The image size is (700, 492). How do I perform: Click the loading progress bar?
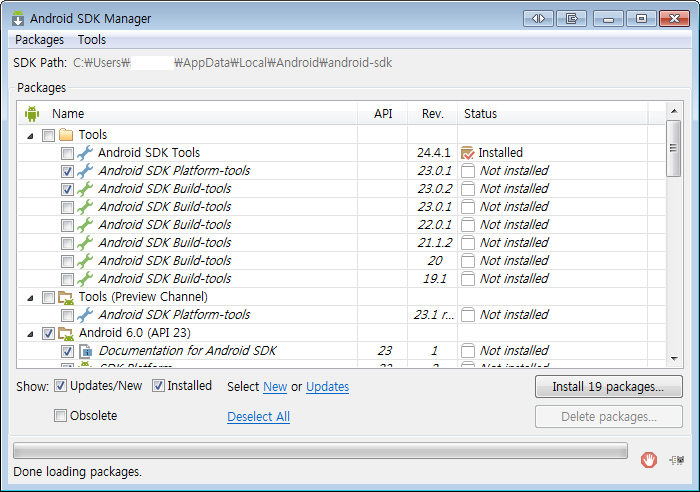(x=320, y=451)
